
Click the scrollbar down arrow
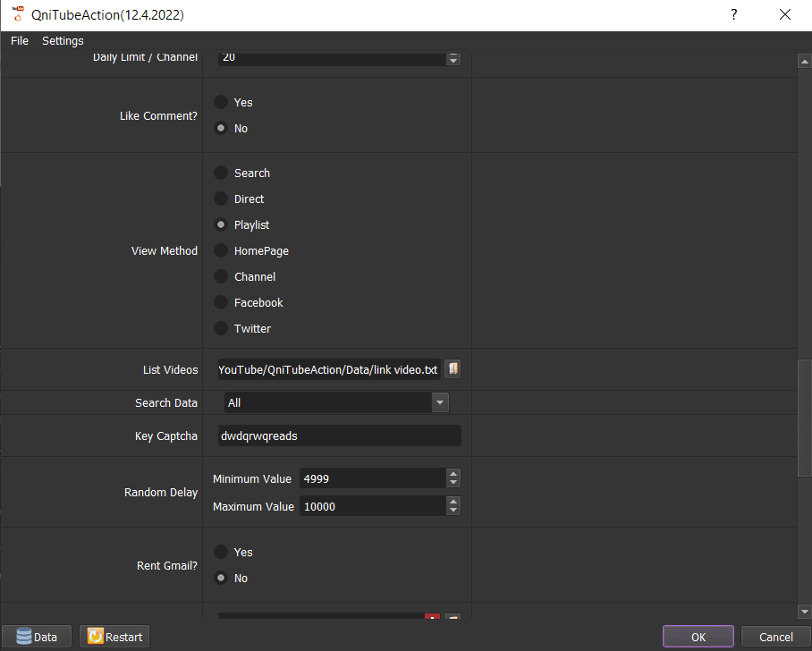(804, 612)
